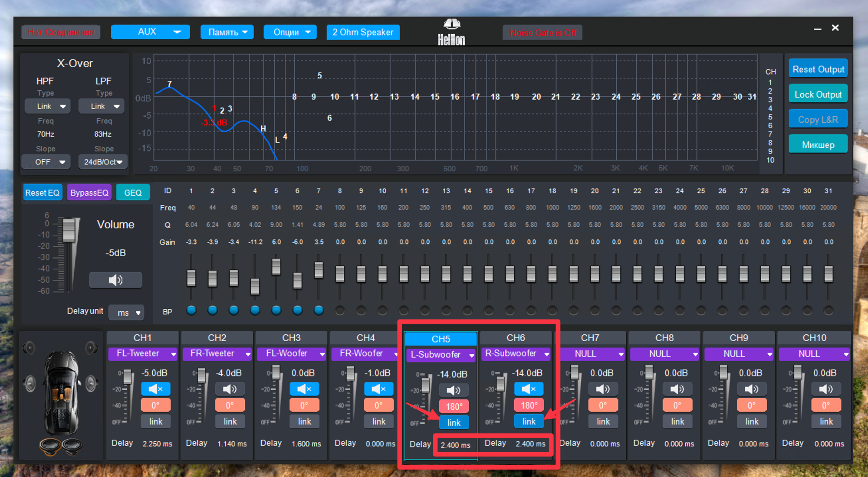
Task: Expand the LPF slope 24dB/Oct dropdown
Action: [103, 162]
